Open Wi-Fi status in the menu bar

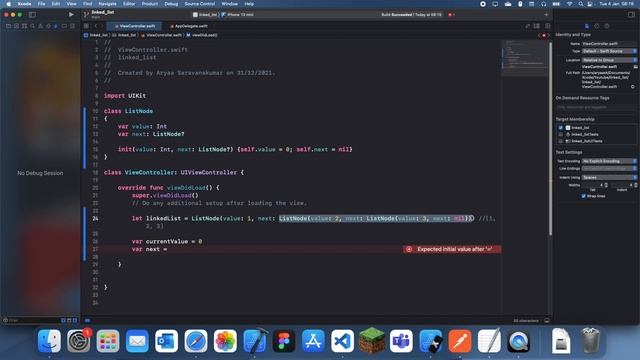(570, 4)
